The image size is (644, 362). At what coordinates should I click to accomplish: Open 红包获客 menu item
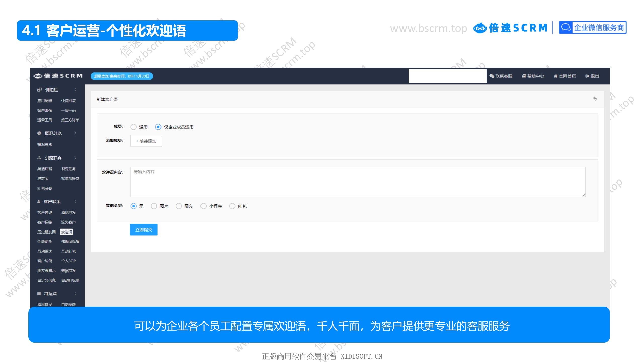45,188
